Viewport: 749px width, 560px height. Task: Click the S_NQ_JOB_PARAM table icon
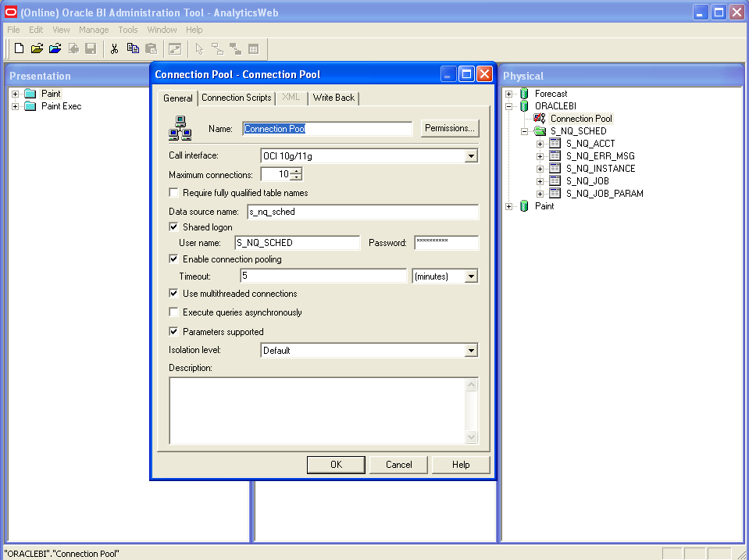point(555,193)
